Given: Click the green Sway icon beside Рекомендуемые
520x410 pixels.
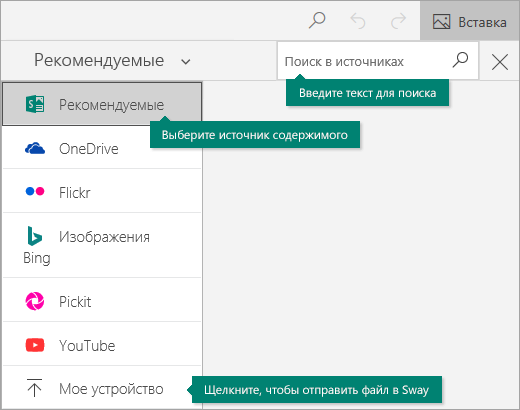Looking at the screenshot, I should [x=35, y=104].
